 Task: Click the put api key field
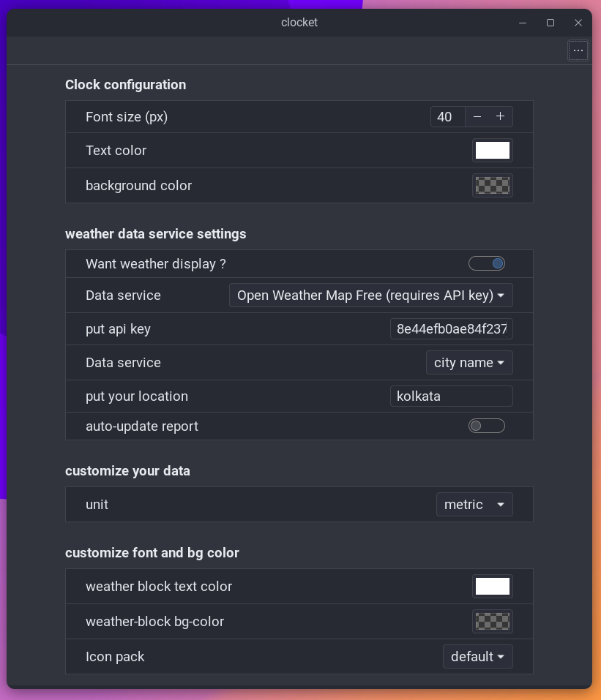(452, 329)
